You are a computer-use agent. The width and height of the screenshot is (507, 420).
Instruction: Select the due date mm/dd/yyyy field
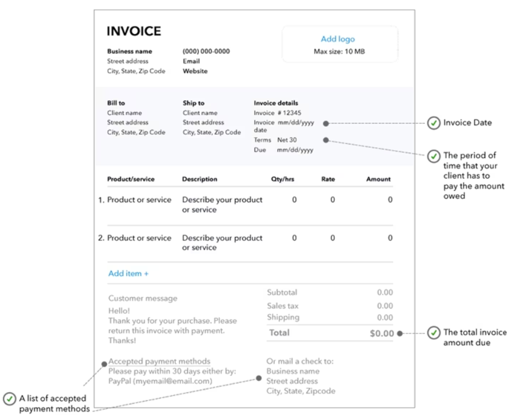point(295,150)
